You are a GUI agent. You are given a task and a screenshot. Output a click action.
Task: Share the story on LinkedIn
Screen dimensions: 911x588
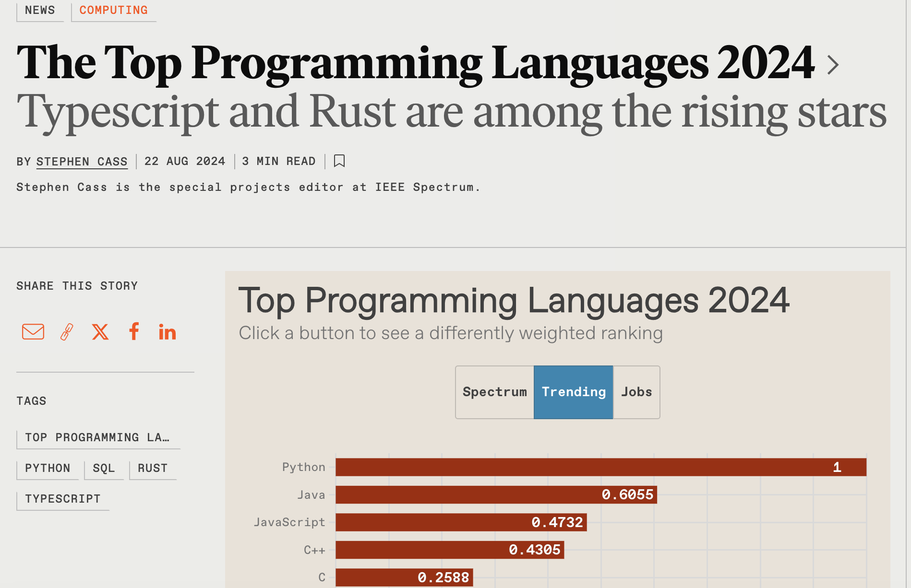[168, 332]
